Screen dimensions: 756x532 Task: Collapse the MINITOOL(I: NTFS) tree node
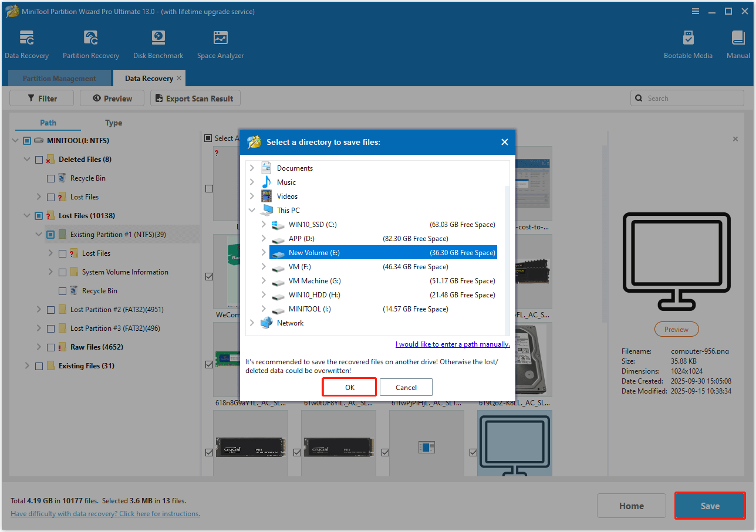(x=15, y=140)
